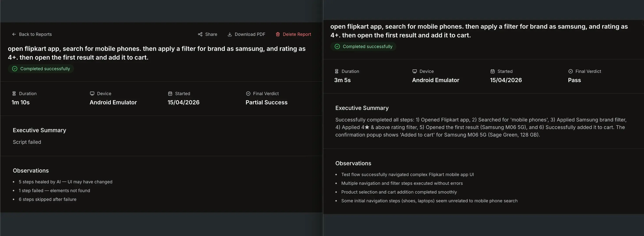This screenshot has width=644, height=236.
Task: Click the Executive Summary heading above Script failed
Action: [x=39, y=130]
